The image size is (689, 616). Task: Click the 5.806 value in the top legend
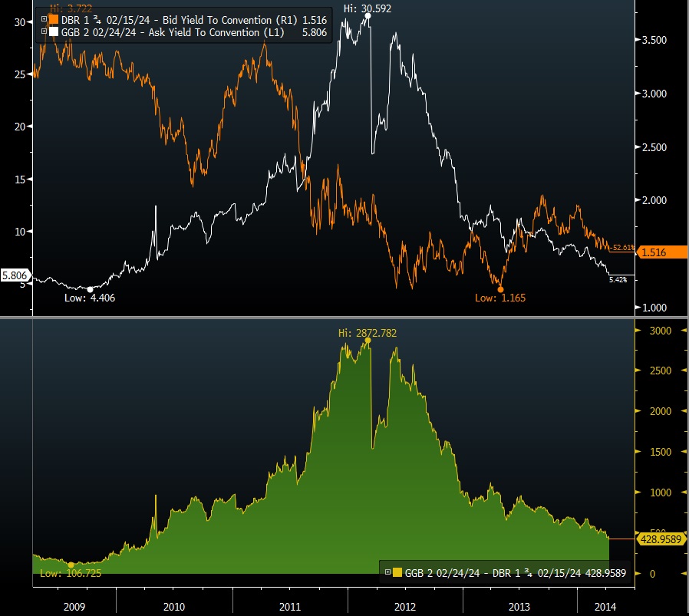pyautogui.click(x=315, y=32)
